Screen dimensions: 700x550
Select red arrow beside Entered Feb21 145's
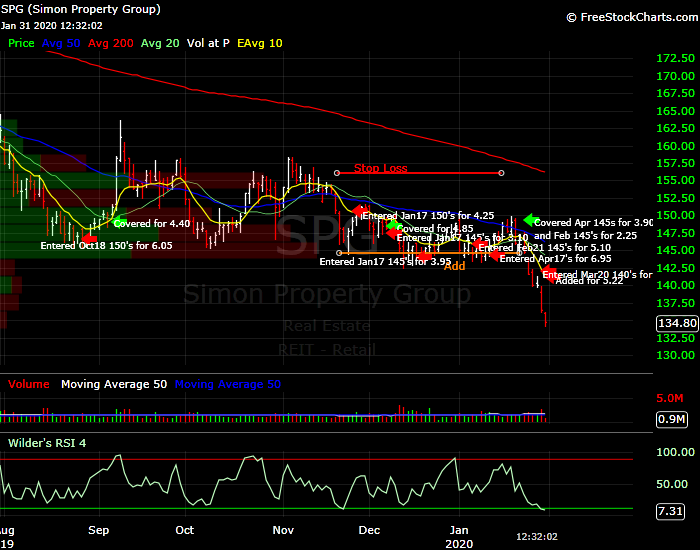pyautogui.click(x=479, y=244)
